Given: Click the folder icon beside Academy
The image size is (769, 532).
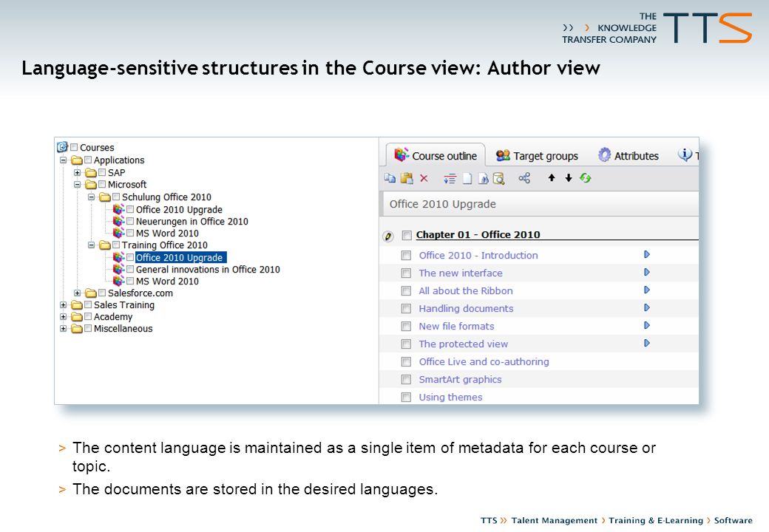Looking at the screenshot, I should click(x=76, y=316).
